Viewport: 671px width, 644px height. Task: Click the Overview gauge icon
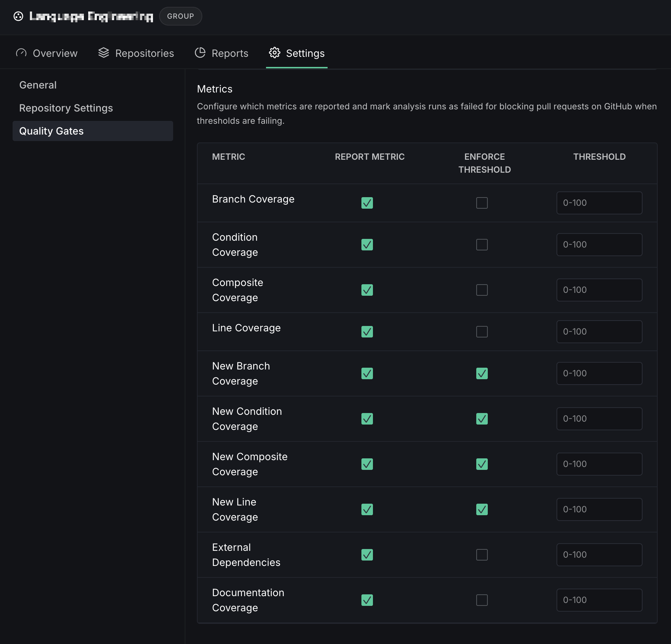tap(21, 53)
